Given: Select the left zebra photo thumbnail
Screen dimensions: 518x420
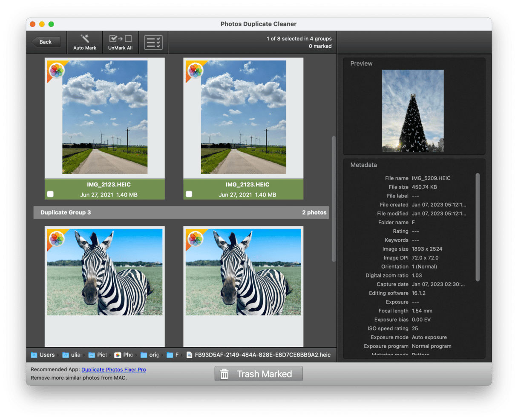Looking at the screenshot, I should point(105,272).
